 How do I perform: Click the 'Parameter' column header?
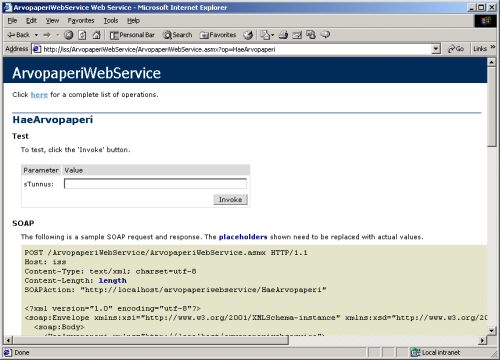pyautogui.click(x=41, y=170)
